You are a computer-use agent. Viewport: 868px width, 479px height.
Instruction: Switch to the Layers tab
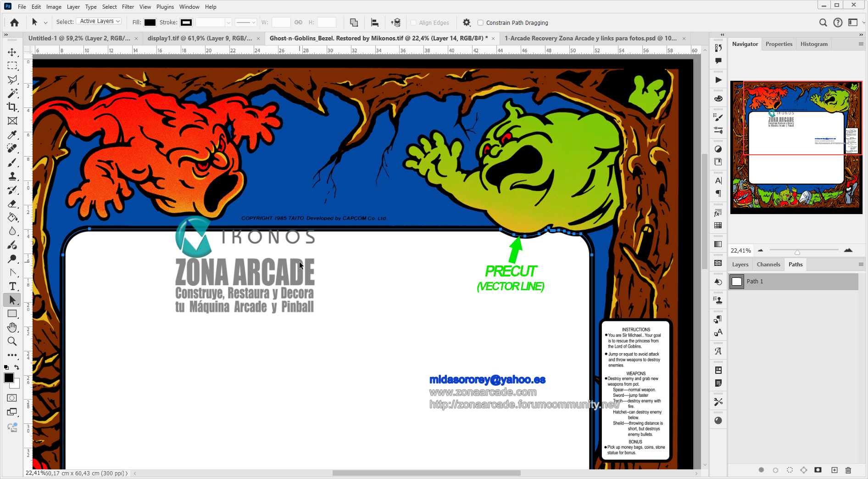pyautogui.click(x=740, y=265)
